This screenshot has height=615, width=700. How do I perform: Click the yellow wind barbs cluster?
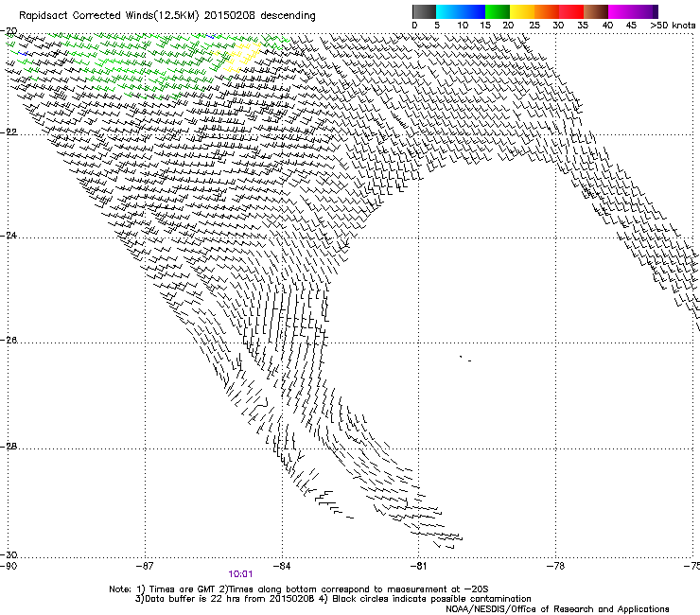click(238, 57)
